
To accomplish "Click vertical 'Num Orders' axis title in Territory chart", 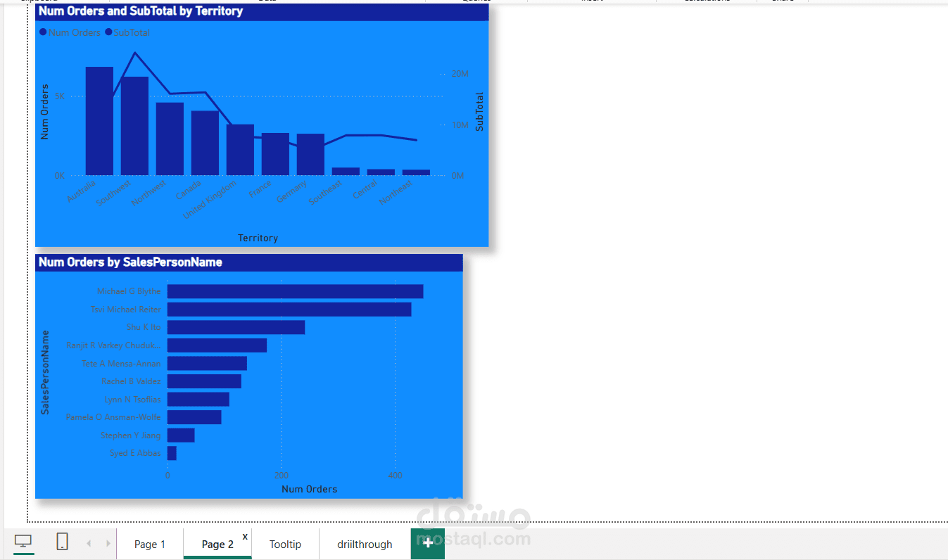I will coord(45,112).
